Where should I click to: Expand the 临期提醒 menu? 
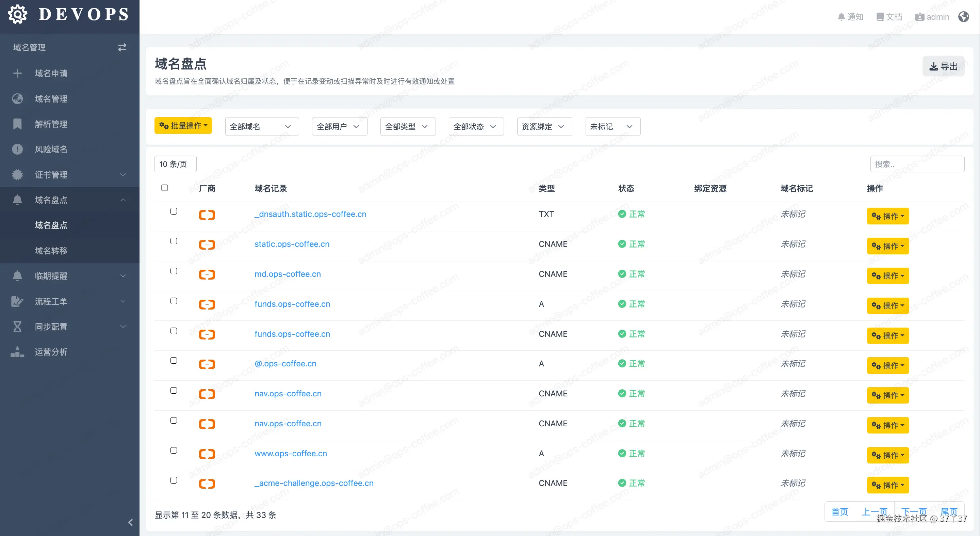(x=70, y=276)
